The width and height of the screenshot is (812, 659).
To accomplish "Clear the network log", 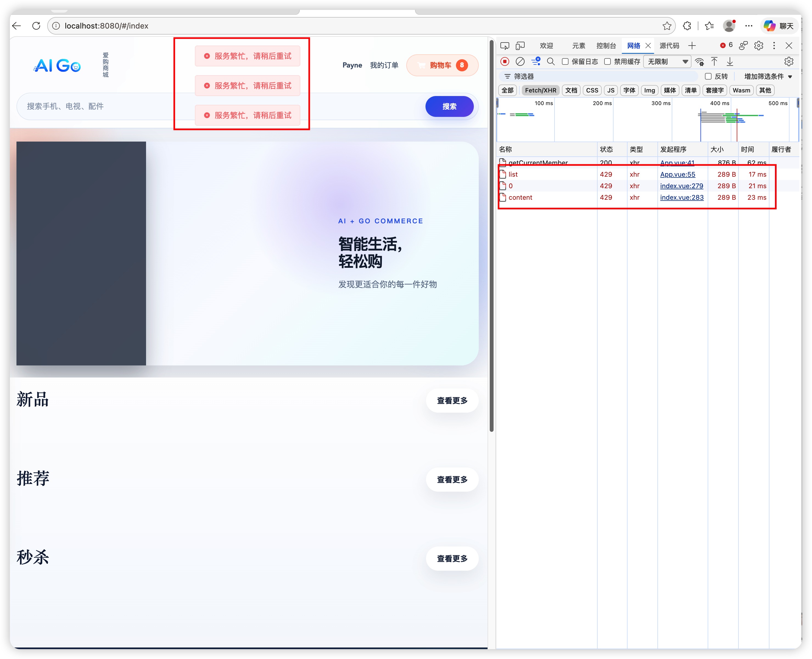I will [520, 61].
